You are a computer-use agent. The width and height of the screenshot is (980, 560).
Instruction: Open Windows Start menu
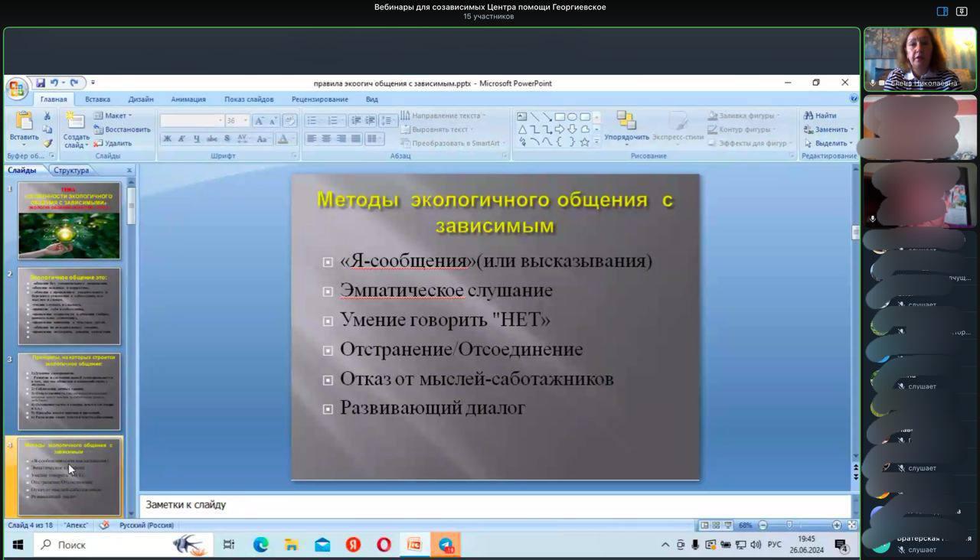(18, 545)
